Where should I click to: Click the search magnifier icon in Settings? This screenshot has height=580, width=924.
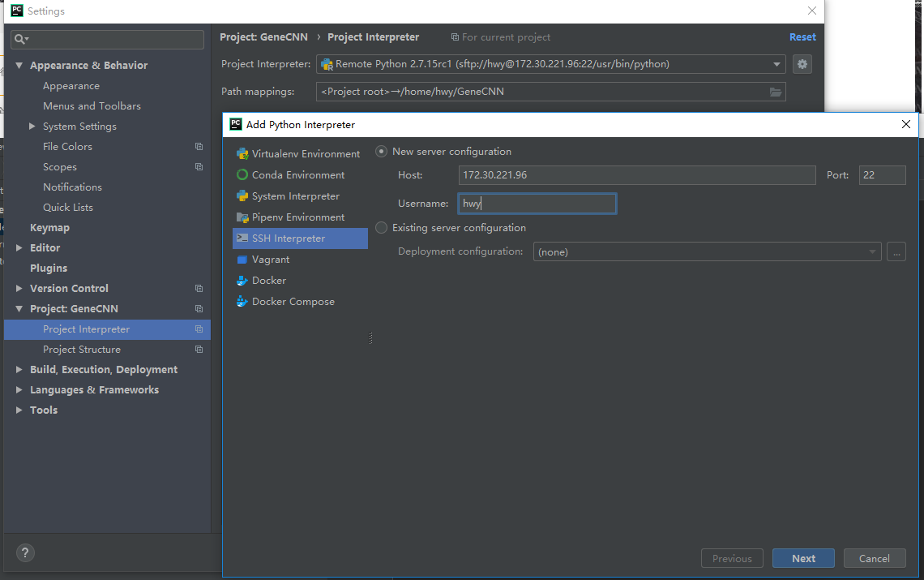[x=20, y=39]
